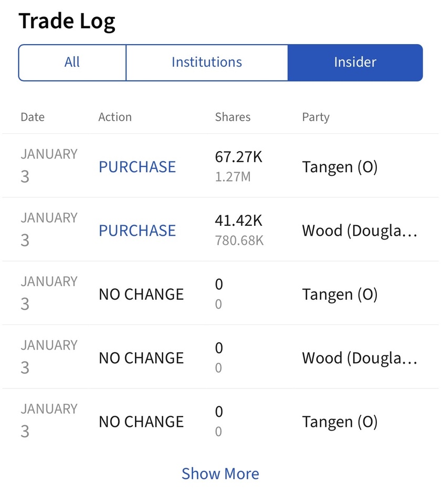Click the 1.27M holdings figure
441x504 pixels.
[233, 177]
